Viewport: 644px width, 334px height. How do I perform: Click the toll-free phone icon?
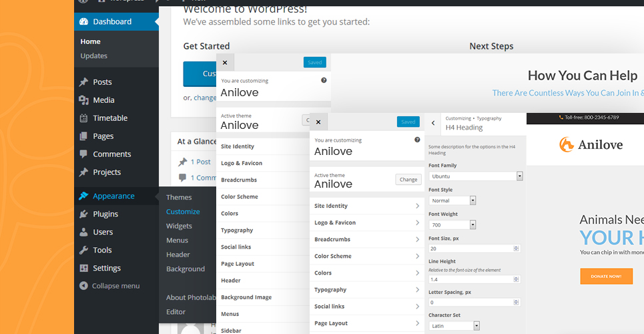click(x=561, y=118)
